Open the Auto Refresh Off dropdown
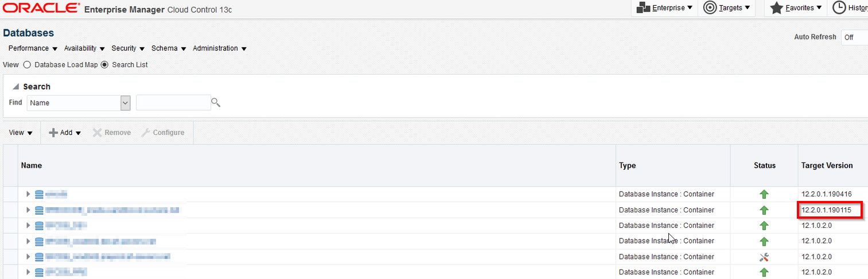This screenshot has width=868, height=279. click(x=854, y=37)
